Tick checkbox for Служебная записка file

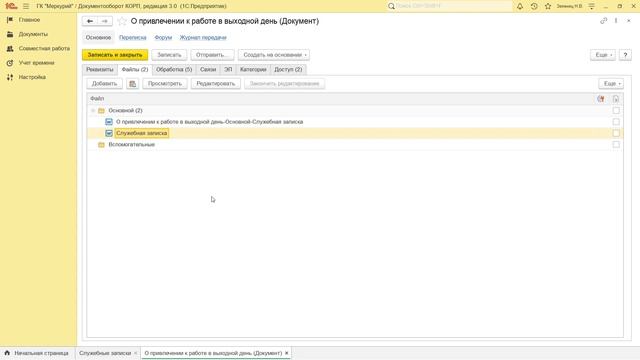pyautogui.click(x=616, y=133)
